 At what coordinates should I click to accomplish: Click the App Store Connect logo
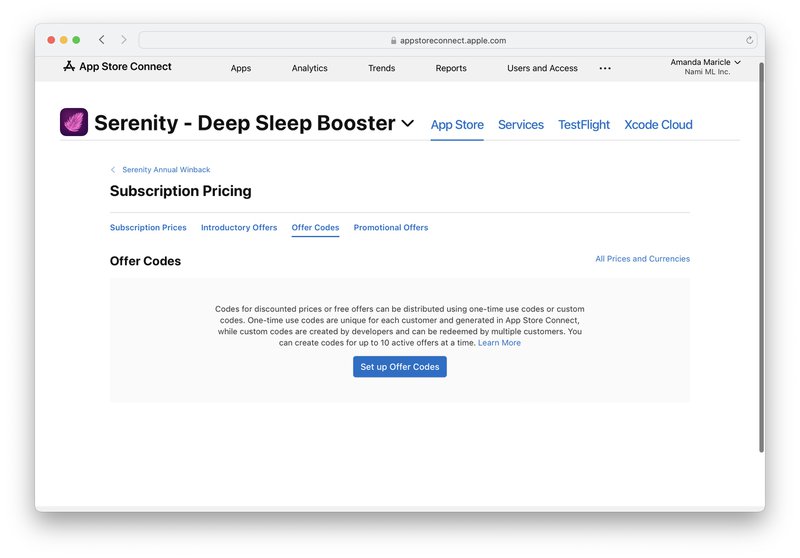point(117,66)
